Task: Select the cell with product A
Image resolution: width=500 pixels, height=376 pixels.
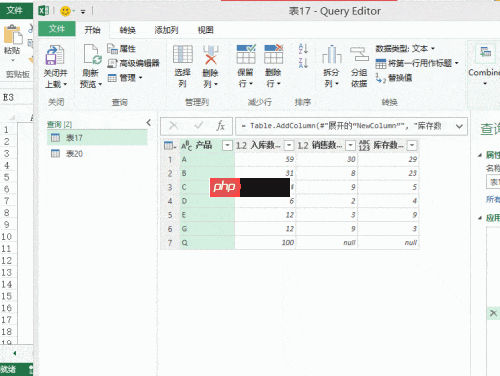Action: point(207,159)
